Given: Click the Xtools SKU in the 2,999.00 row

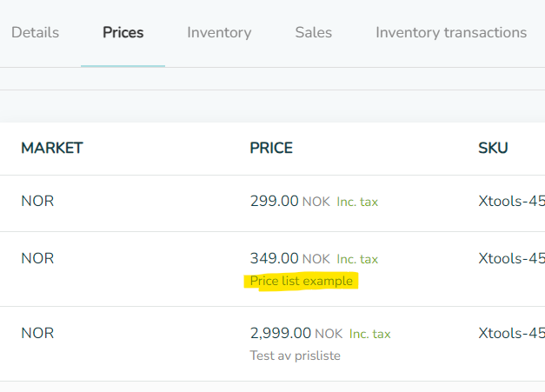Looking at the screenshot, I should pyautogui.click(x=512, y=333).
